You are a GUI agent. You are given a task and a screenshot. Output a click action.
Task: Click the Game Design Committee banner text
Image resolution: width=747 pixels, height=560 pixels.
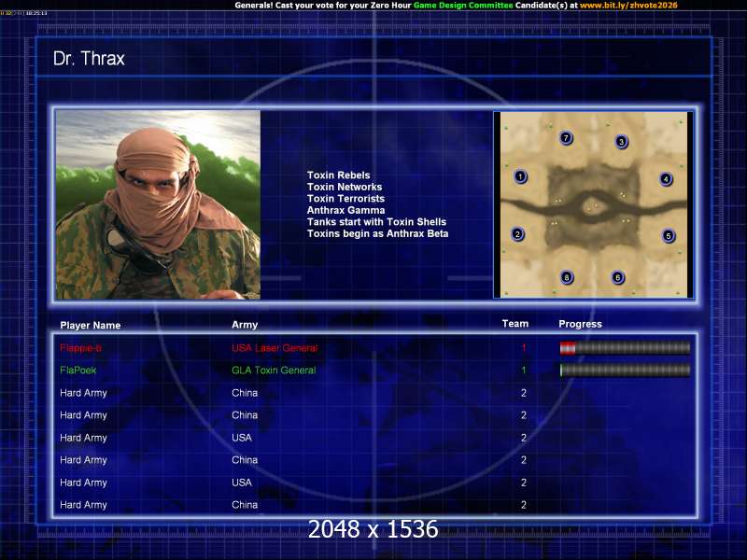click(463, 6)
